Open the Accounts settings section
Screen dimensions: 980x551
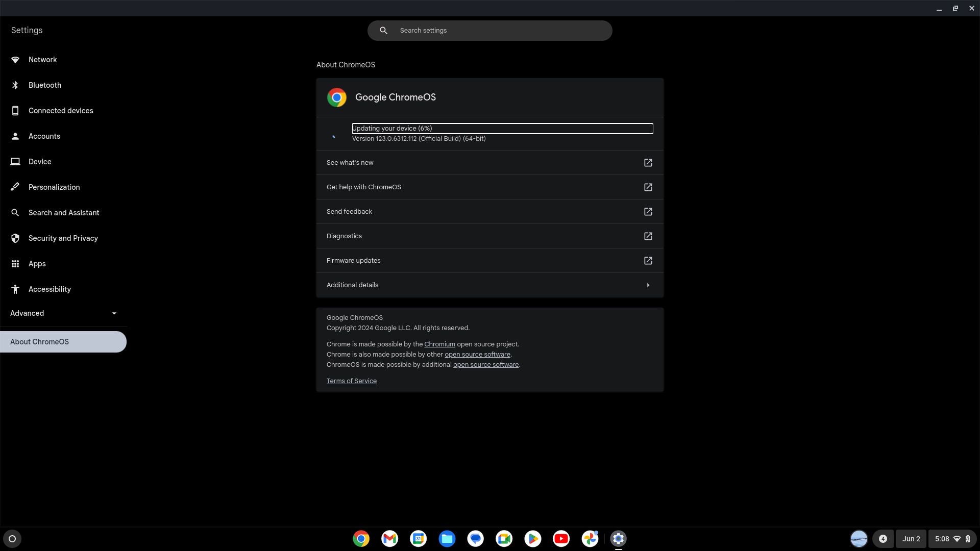pos(63,136)
